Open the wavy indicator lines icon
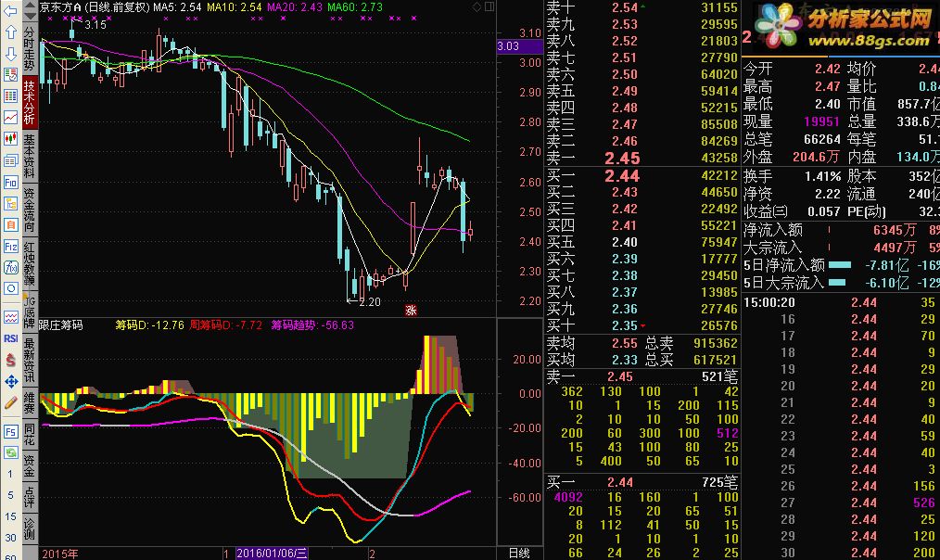Screen dimensions: 940x560 [x=10, y=316]
